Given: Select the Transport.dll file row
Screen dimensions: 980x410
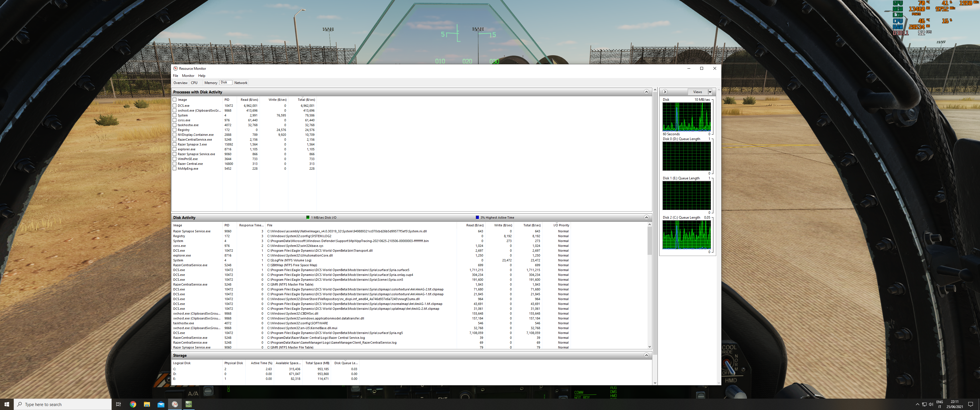Looking at the screenshot, I should [x=371, y=251].
